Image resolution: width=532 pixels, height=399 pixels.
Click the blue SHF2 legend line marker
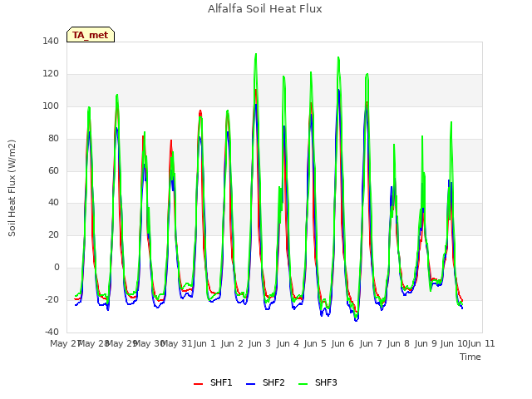pyautogui.click(x=250, y=384)
